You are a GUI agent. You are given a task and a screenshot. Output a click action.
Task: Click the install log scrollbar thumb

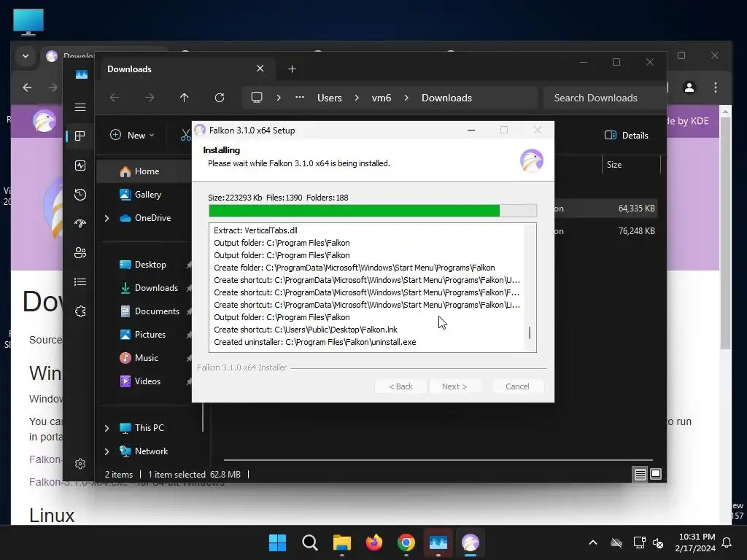530,332
